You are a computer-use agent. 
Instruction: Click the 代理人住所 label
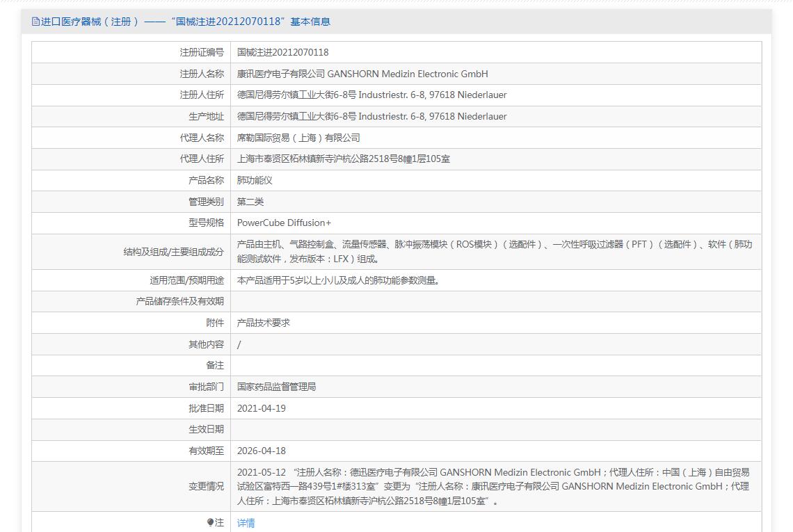[x=202, y=159]
